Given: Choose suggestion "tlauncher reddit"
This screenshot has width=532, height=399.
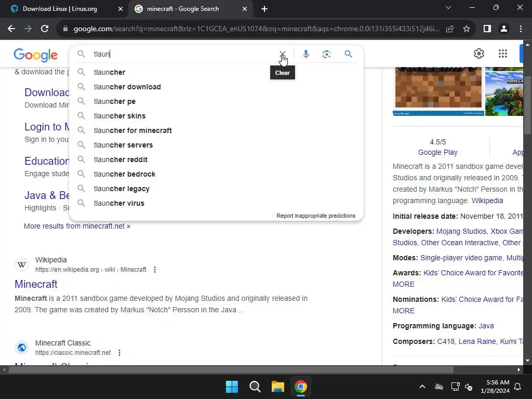Looking at the screenshot, I should (x=216, y=159).
